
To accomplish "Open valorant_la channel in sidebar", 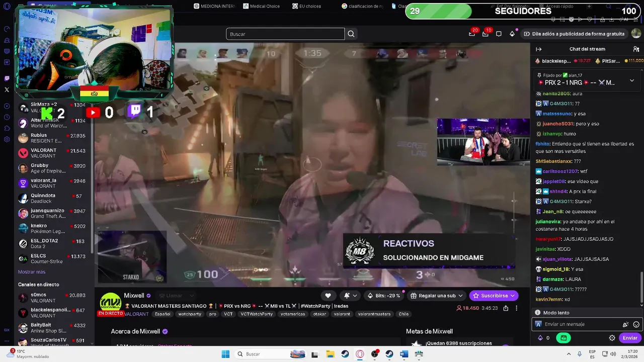I will pyautogui.click(x=52, y=183).
